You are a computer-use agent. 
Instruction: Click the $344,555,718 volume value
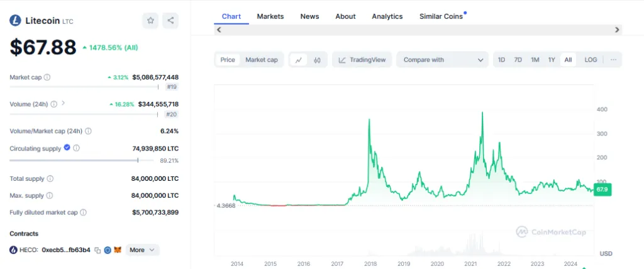158,104
